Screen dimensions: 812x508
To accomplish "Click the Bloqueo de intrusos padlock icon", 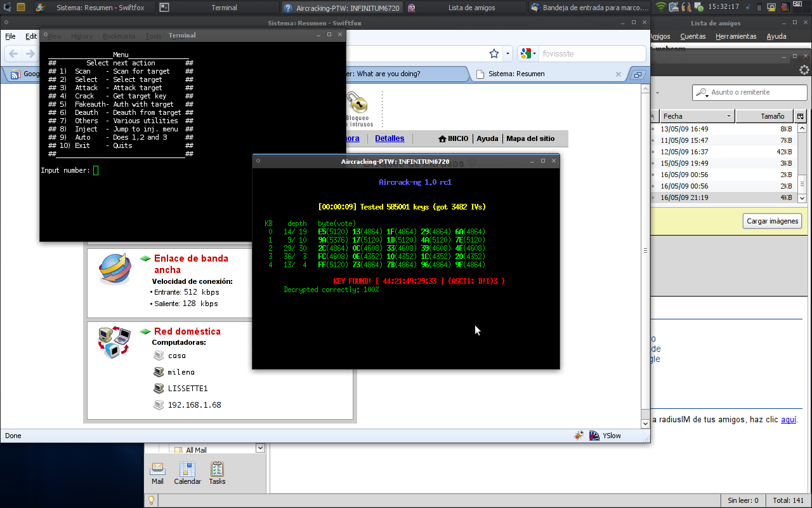I will (358, 103).
